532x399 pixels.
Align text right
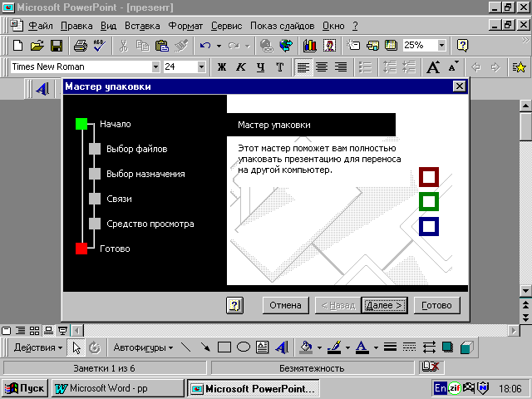pyautogui.click(x=341, y=66)
